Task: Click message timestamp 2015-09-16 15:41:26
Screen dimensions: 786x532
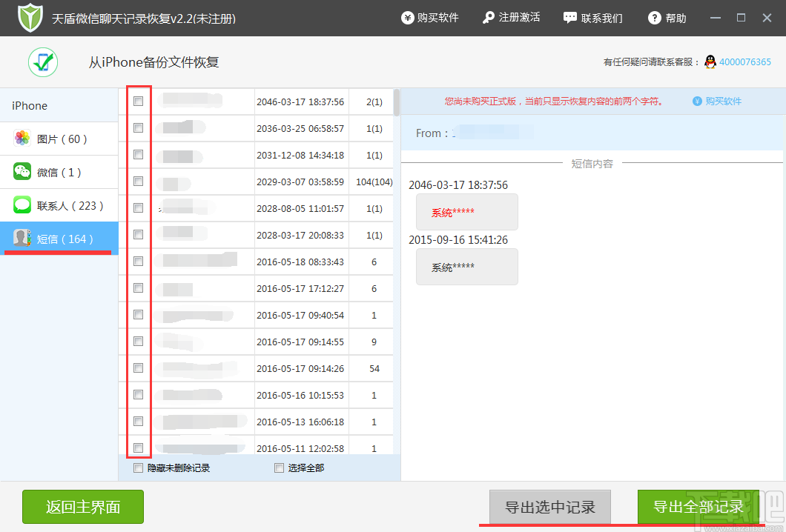Action: [458, 239]
